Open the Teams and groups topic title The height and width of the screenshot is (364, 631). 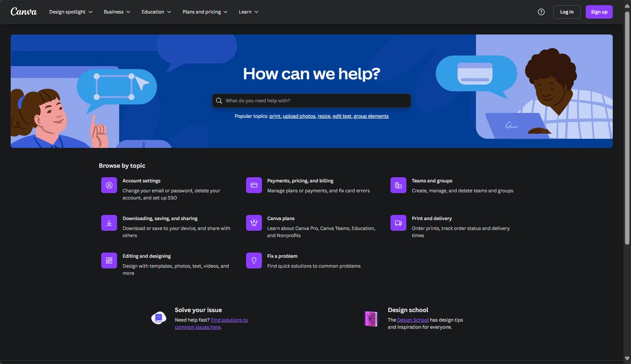pyautogui.click(x=432, y=181)
